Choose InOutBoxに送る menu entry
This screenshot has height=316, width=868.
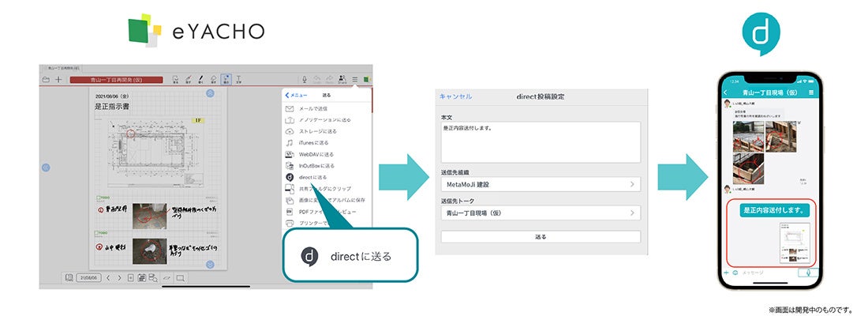[327, 166]
